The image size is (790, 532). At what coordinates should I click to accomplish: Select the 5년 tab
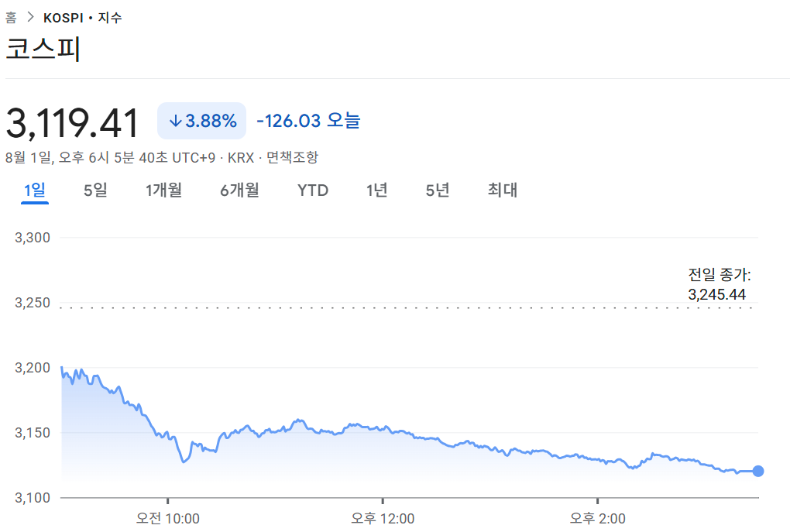tap(437, 190)
